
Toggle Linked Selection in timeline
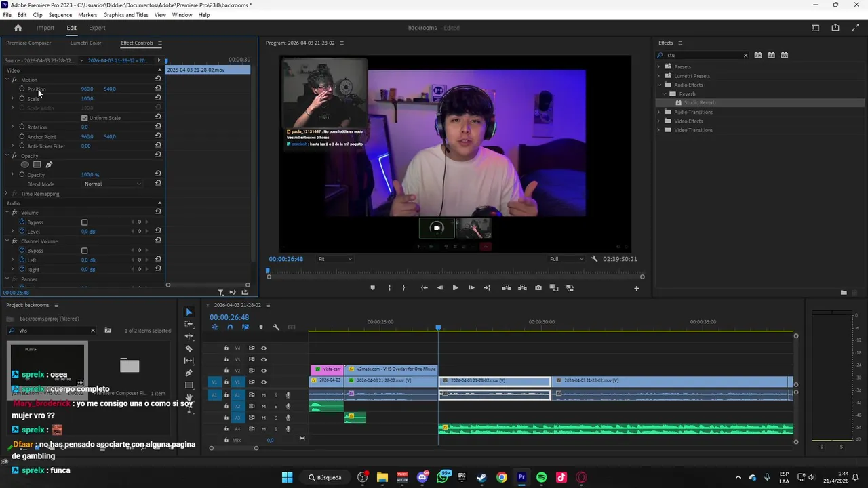click(245, 327)
